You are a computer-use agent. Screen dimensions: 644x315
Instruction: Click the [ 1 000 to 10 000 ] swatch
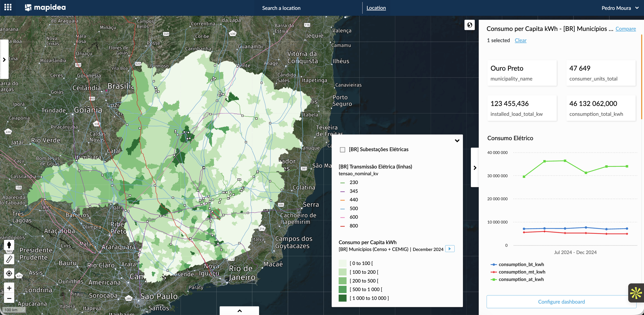(342, 298)
